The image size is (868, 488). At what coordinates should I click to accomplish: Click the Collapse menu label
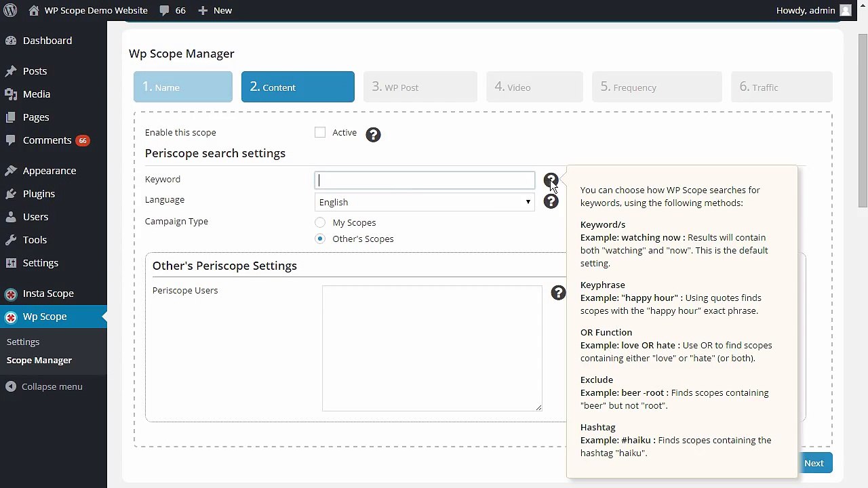click(52, 386)
